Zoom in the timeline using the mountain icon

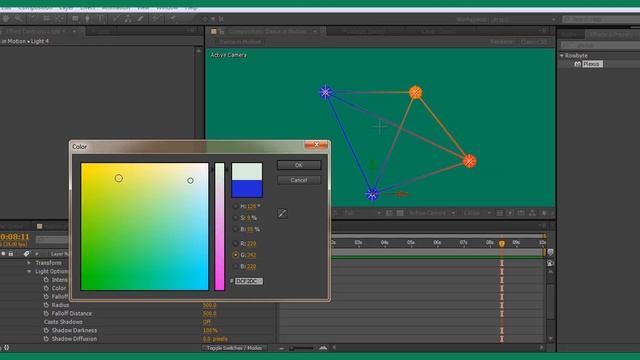(323, 348)
